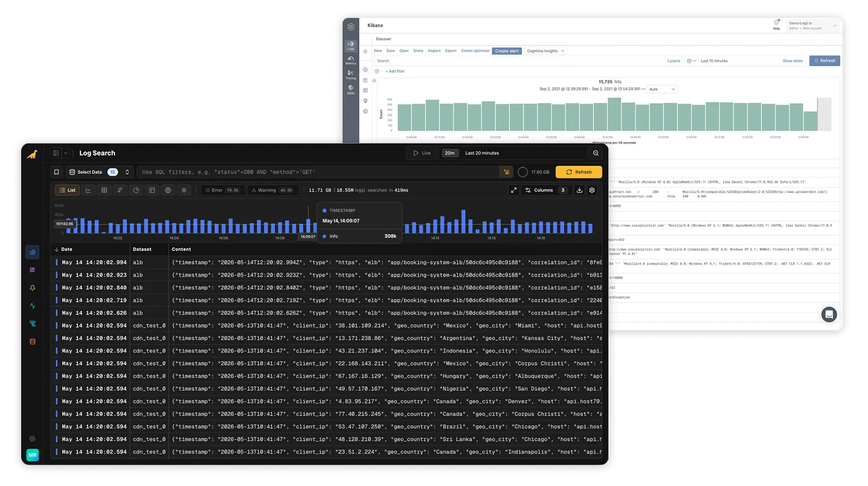The image size is (868, 486).
Task: Switch to the pie chart view
Action: [x=136, y=190]
